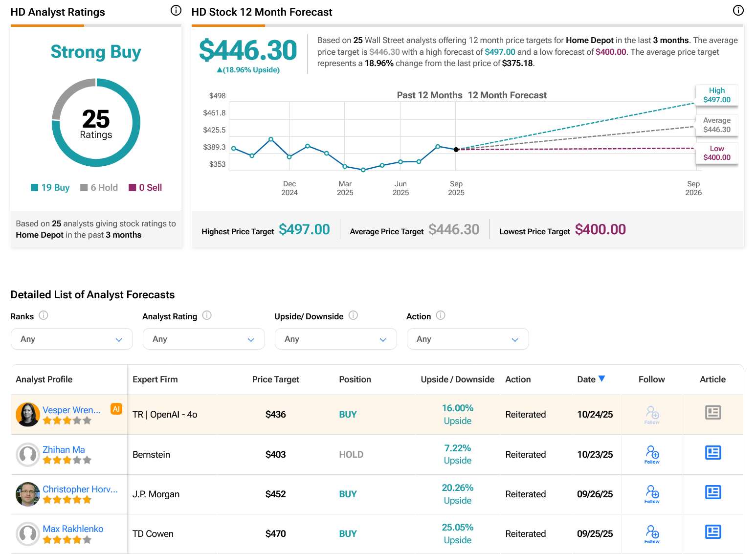
Task: Open article for Bernstein rating
Action: (x=712, y=453)
